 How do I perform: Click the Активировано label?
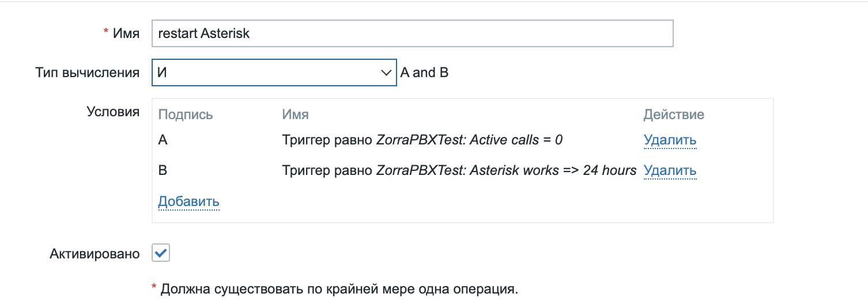coord(95,254)
